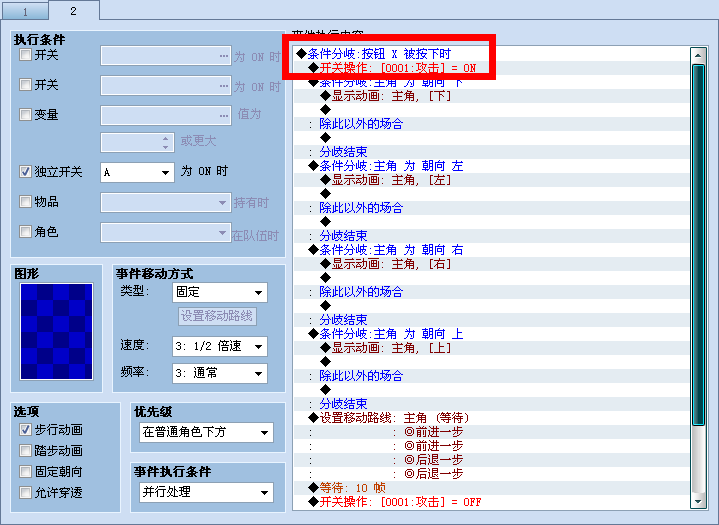The image size is (719, 525).
Task: Open the 优先级 dropdown 在普通角色下方
Action: (x=206, y=432)
